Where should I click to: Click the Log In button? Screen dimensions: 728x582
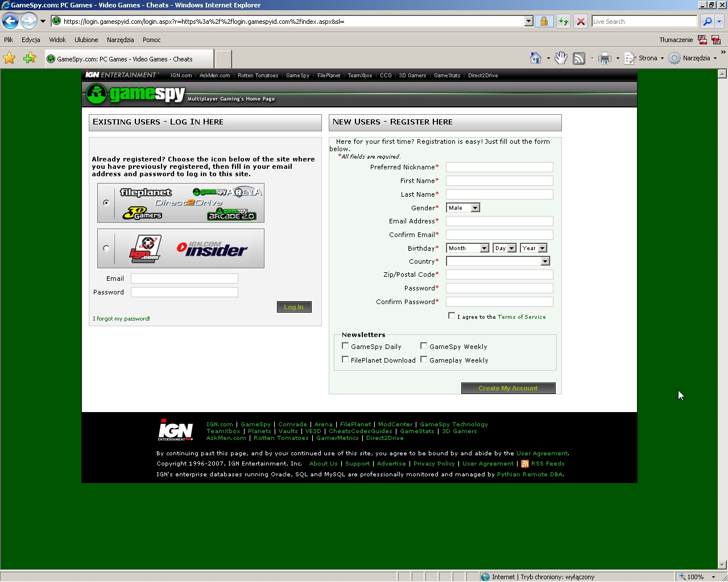(294, 307)
